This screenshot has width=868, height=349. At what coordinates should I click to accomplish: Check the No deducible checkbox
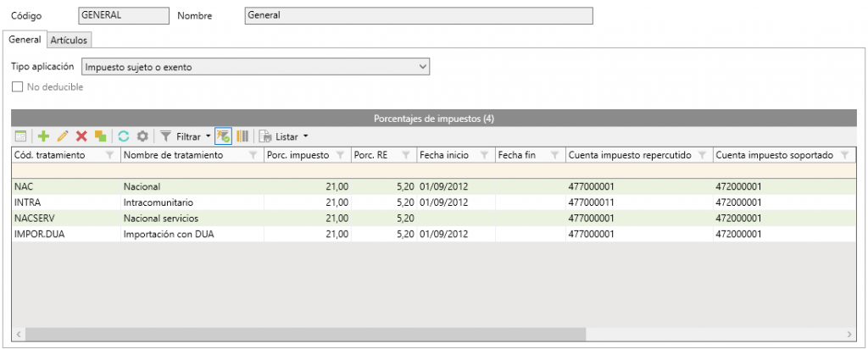(x=18, y=86)
